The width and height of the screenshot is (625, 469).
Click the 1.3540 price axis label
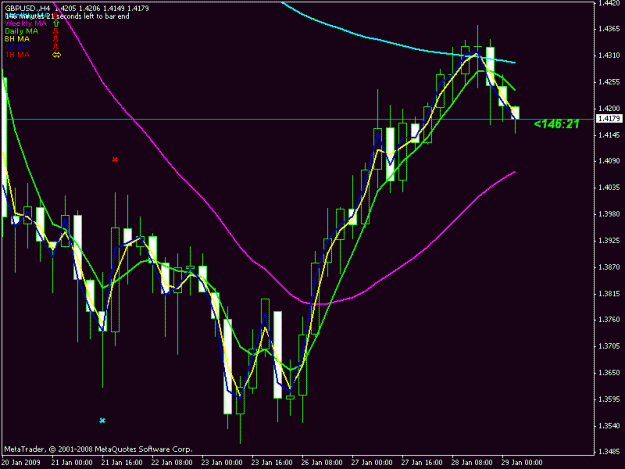pos(609,426)
